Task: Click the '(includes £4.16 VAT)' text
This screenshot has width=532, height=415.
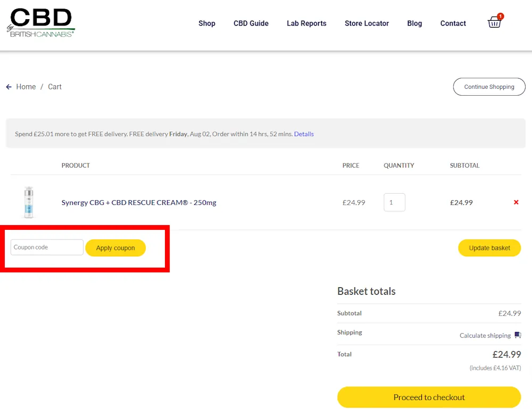Action: coord(495,368)
